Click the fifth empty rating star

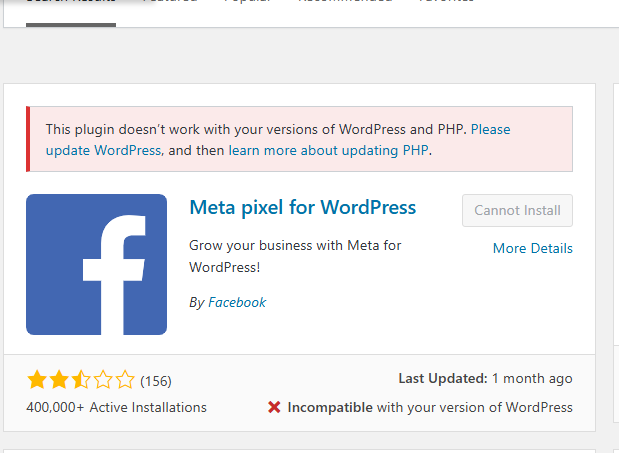[x=126, y=380]
